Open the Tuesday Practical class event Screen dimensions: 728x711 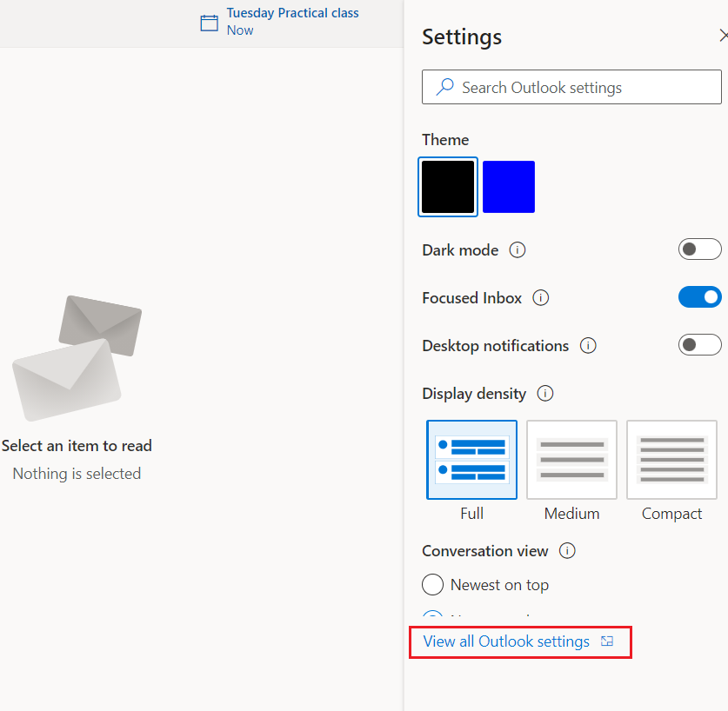(292, 14)
